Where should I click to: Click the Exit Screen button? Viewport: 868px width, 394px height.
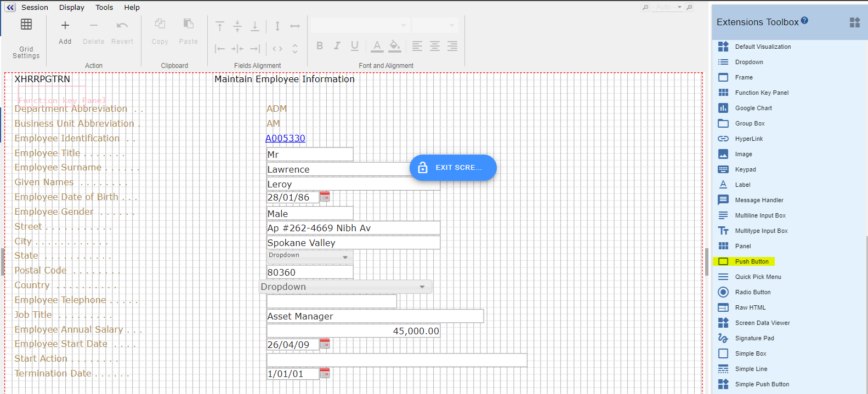coord(453,168)
